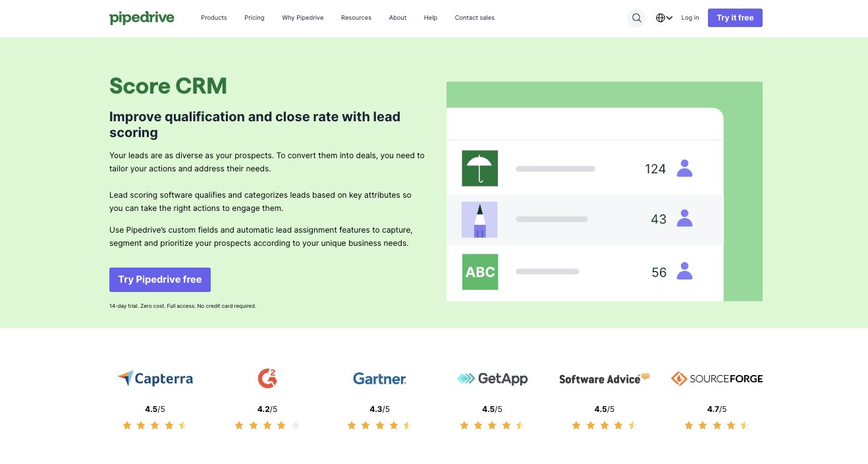Click the G2 logo
This screenshot has height=464, width=868.
(x=267, y=378)
